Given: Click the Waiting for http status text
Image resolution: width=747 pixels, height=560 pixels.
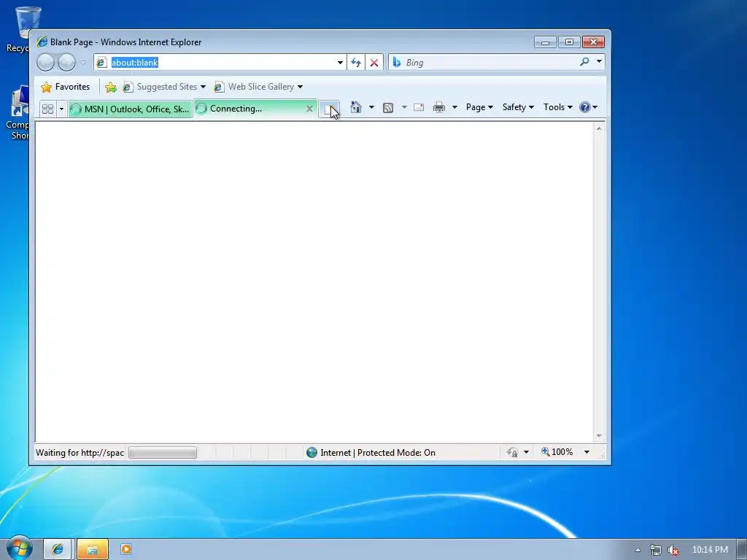Looking at the screenshot, I should [80, 453].
